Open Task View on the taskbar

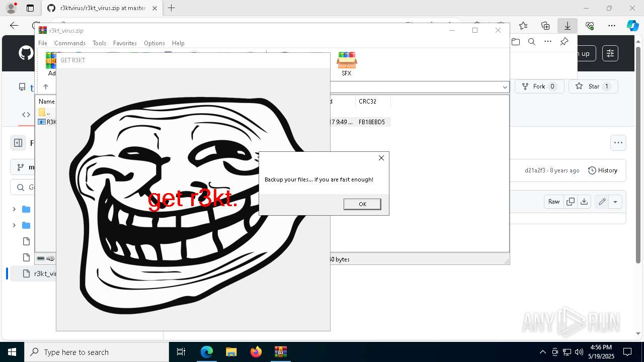coord(181,352)
